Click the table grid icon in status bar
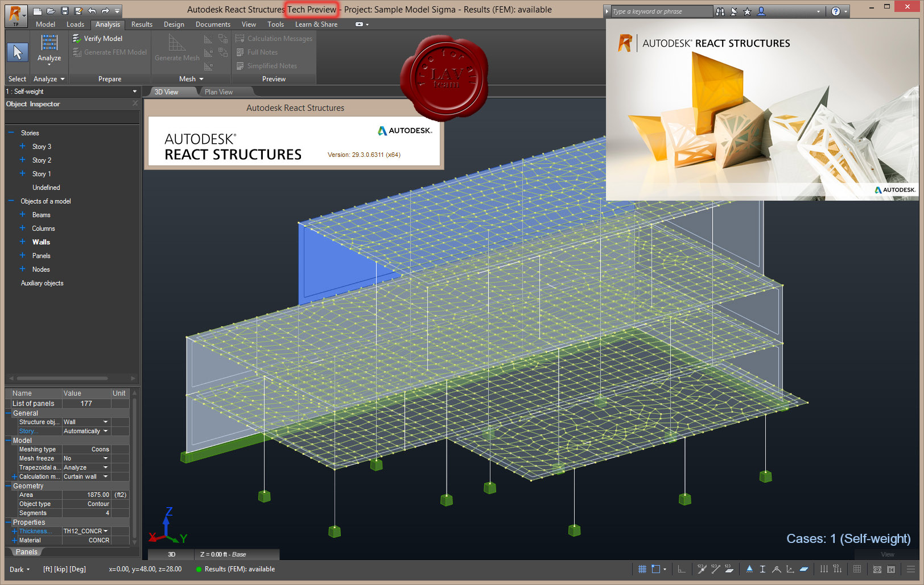The width and height of the screenshot is (924, 585). (x=857, y=569)
